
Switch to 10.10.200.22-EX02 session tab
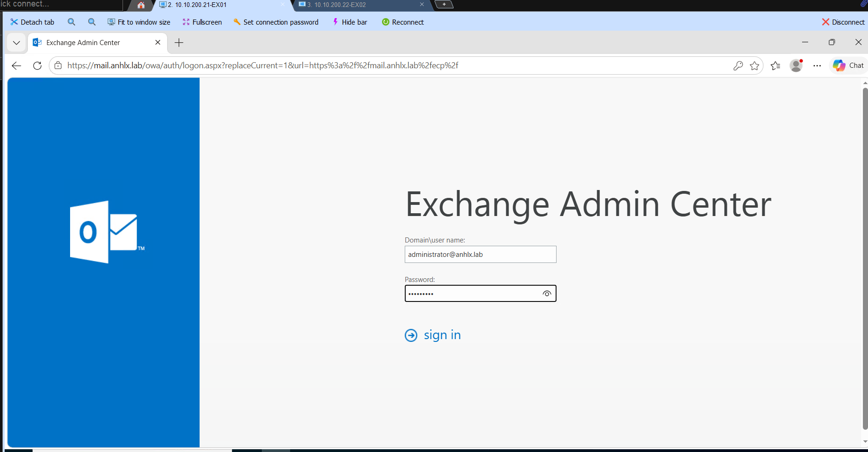click(362, 5)
